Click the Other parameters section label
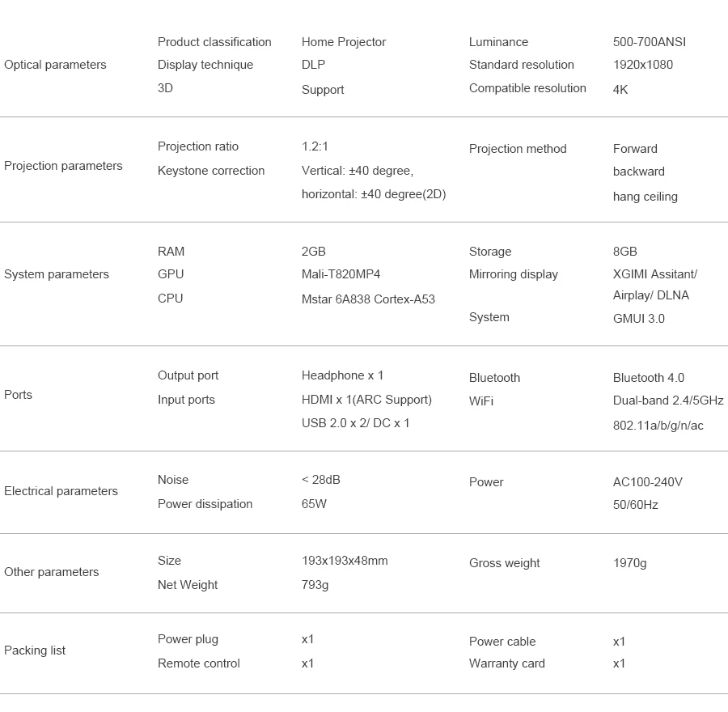 [x=52, y=572]
